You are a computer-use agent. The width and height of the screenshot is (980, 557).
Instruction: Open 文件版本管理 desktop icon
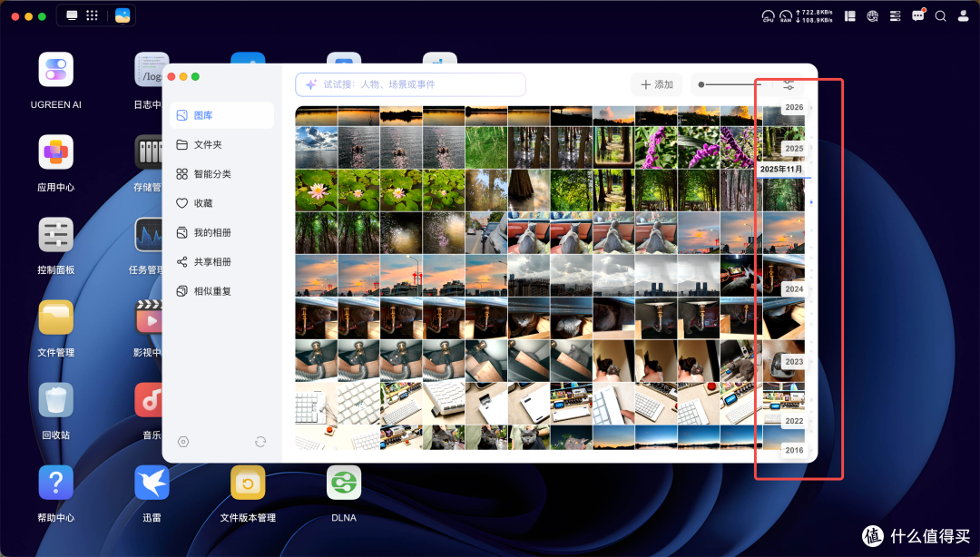pyautogui.click(x=248, y=482)
